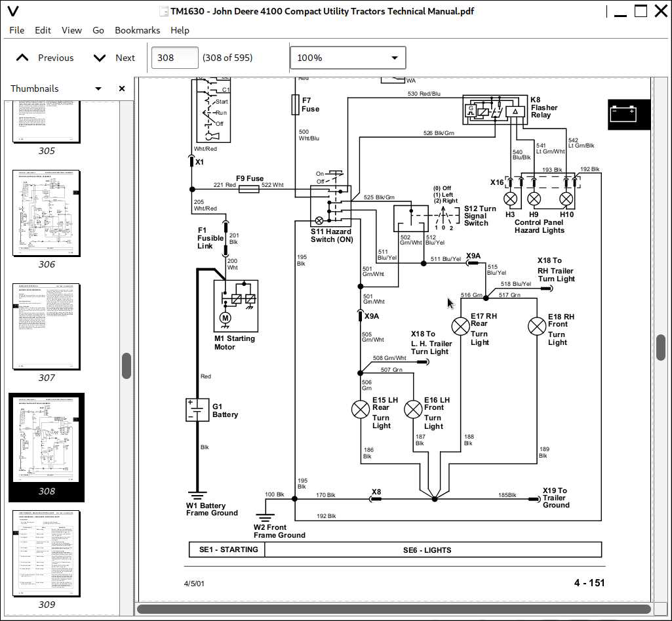Click the H3 hazard lamp symbol
This screenshot has width=672, height=621.
click(510, 199)
